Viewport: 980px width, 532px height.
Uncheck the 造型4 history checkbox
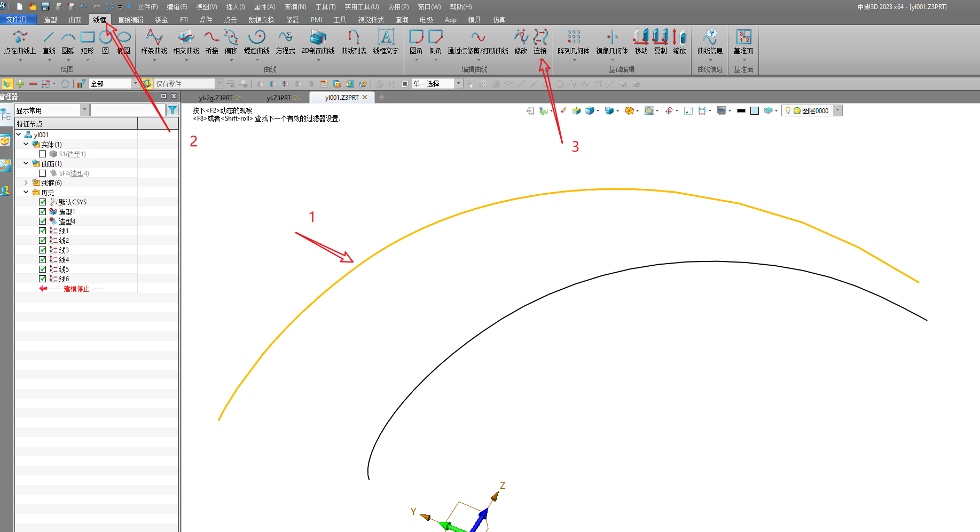click(x=43, y=221)
